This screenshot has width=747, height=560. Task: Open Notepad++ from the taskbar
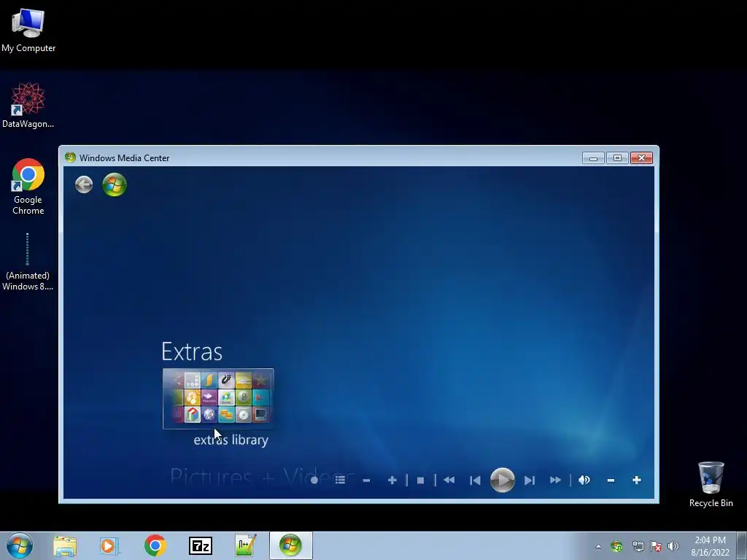(x=245, y=545)
